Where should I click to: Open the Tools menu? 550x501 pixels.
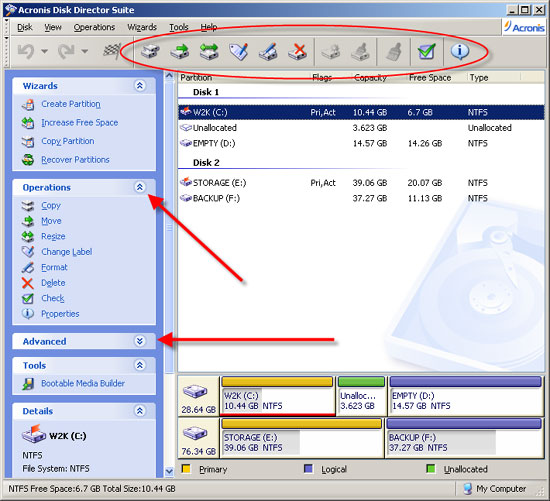click(x=179, y=27)
